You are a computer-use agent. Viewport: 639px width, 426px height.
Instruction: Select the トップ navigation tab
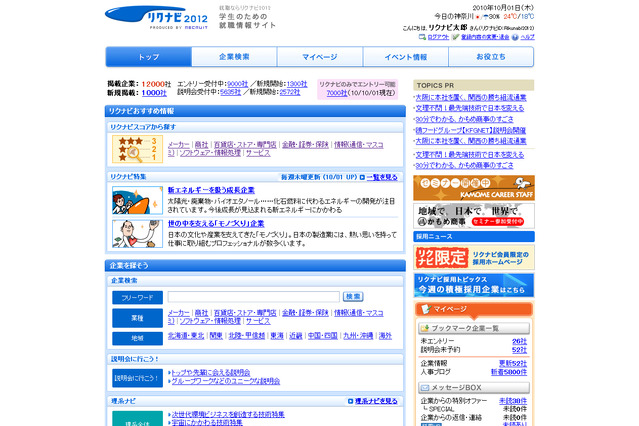click(148, 57)
